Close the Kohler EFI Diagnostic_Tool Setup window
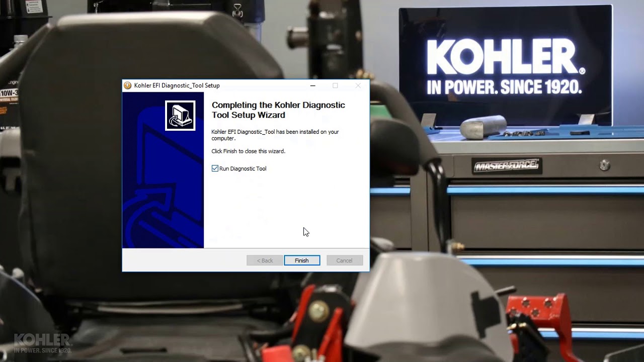 point(358,85)
